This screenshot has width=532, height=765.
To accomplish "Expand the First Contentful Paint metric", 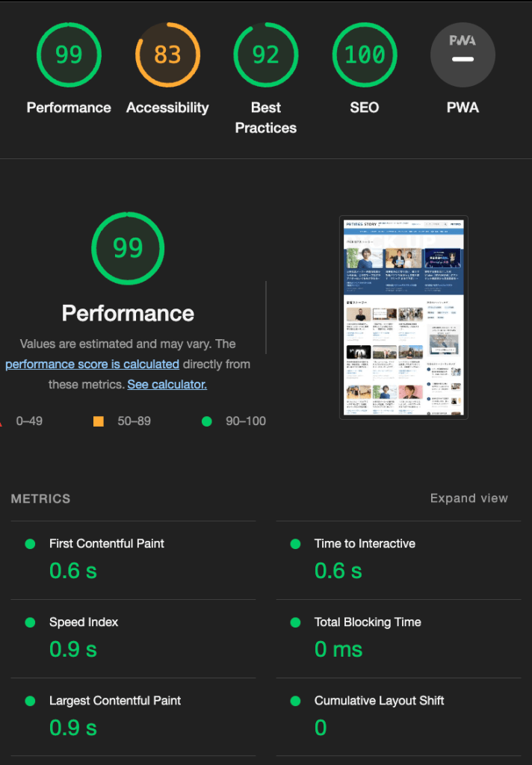I will point(107,544).
